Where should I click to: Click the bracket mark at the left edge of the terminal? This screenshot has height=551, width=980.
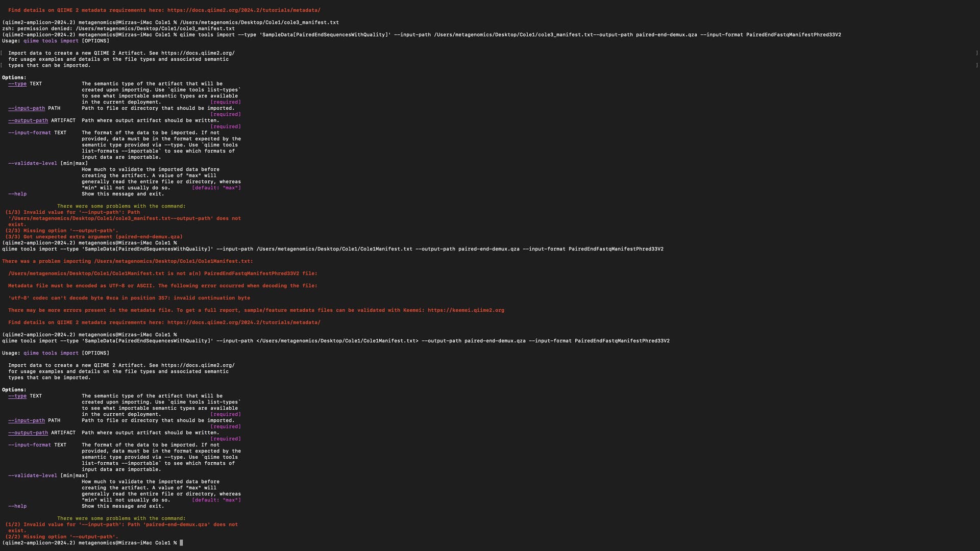[2, 53]
